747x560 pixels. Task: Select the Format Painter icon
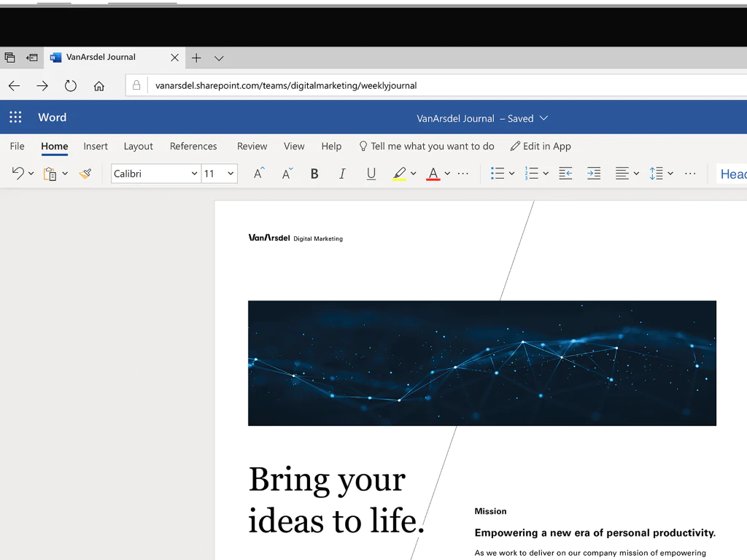coord(85,174)
